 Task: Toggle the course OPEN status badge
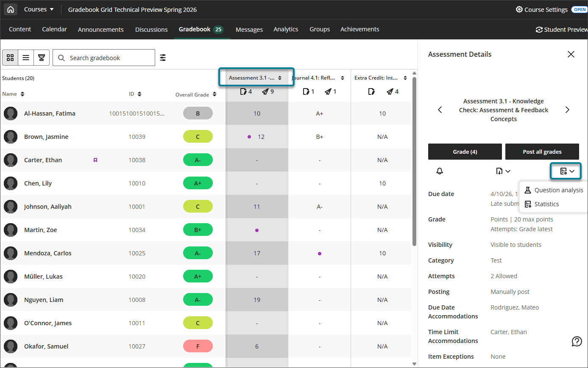[x=579, y=9]
